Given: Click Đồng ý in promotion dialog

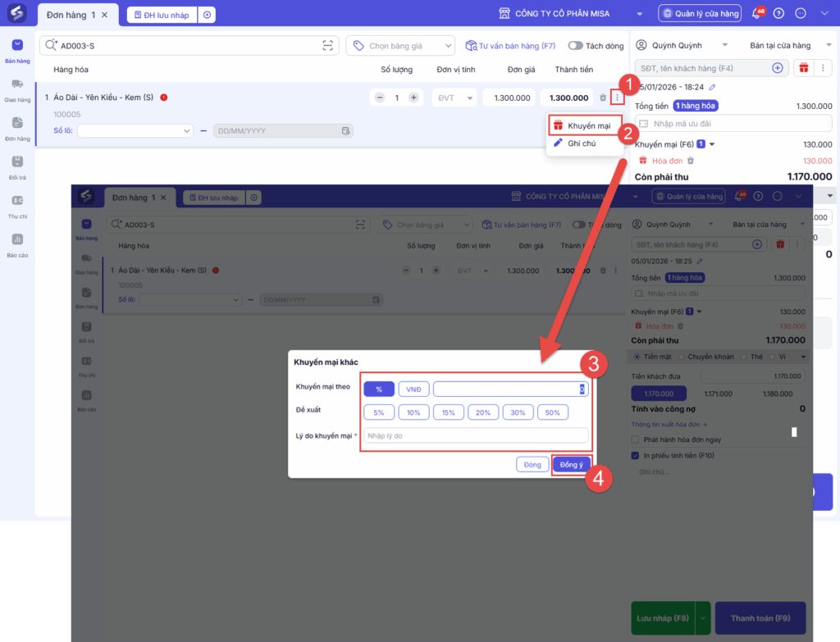Looking at the screenshot, I should coord(572,465).
